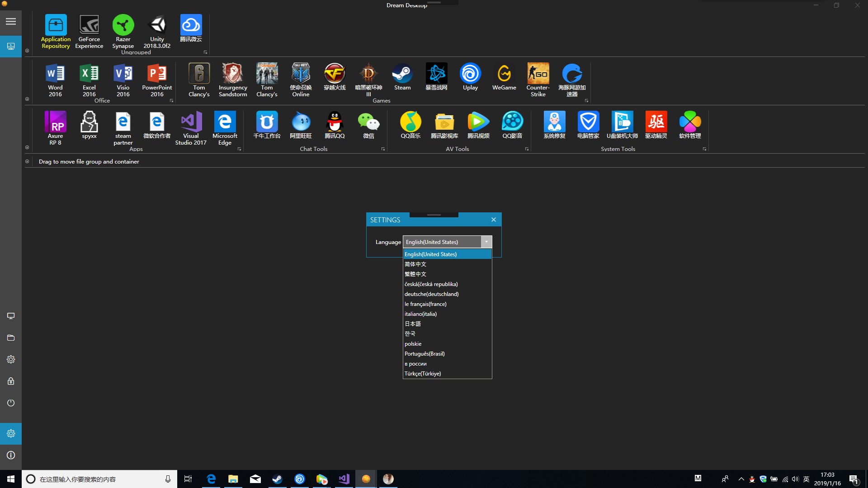Open 软件管理
Screen dimensions: 868x488
(x=690, y=125)
